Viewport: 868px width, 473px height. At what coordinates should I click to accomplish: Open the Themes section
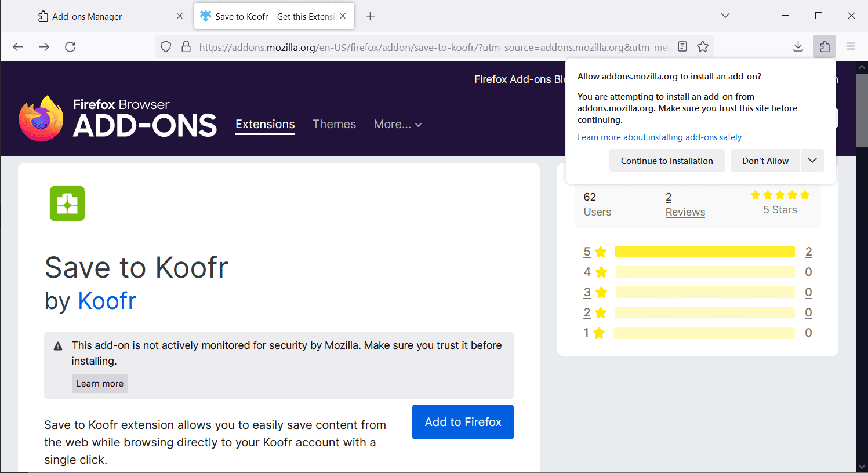[x=334, y=124]
